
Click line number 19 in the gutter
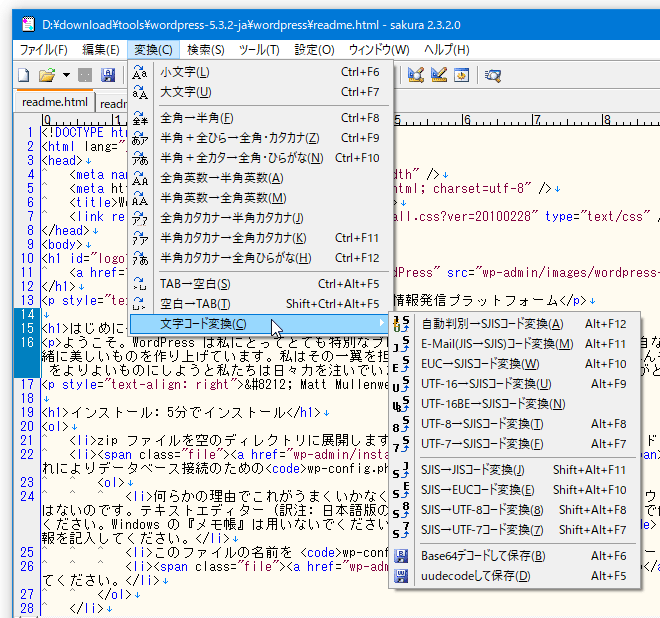(27, 412)
